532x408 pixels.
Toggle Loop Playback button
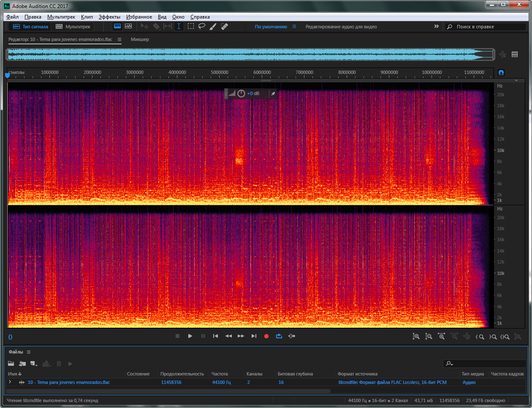click(x=279, y=336)
